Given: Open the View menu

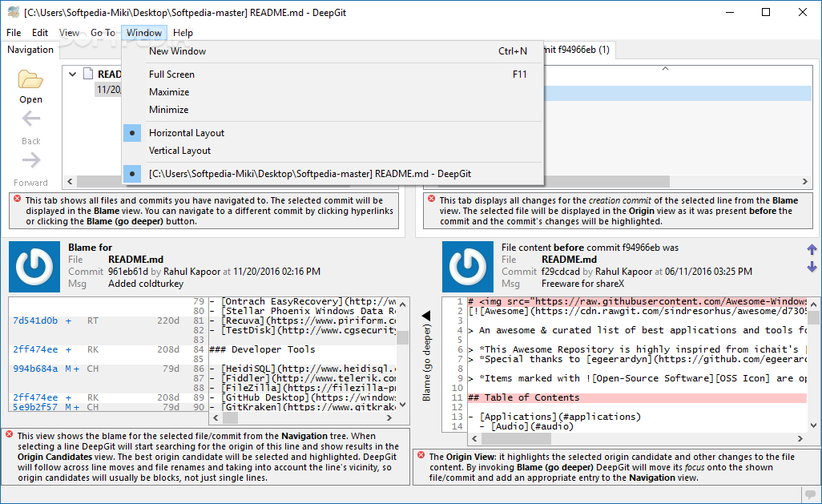Looking at the screenshot, I should pyautogui.click(x=69, y=33).
